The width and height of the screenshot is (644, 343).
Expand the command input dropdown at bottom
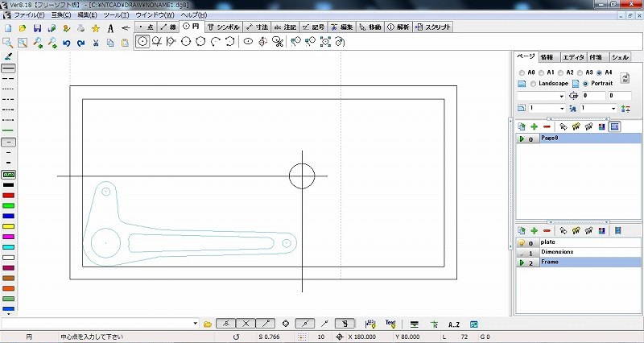196,324
